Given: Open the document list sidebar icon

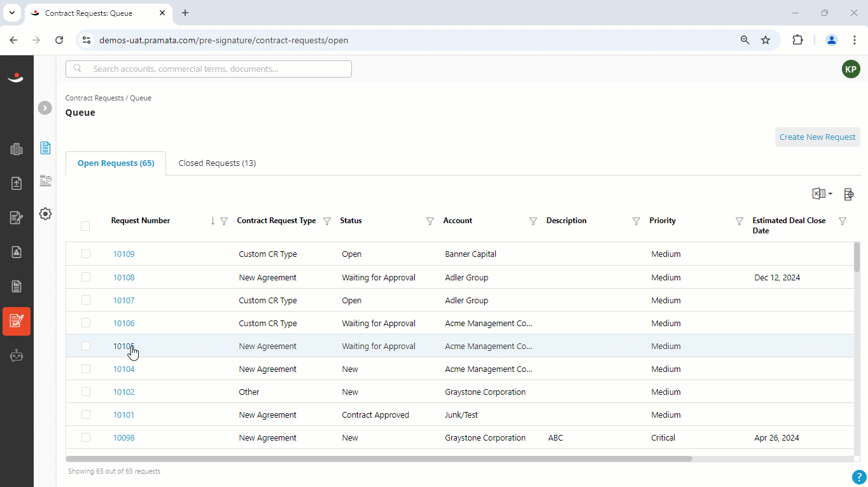Looking at the screenshot, I should coord(17,286).
